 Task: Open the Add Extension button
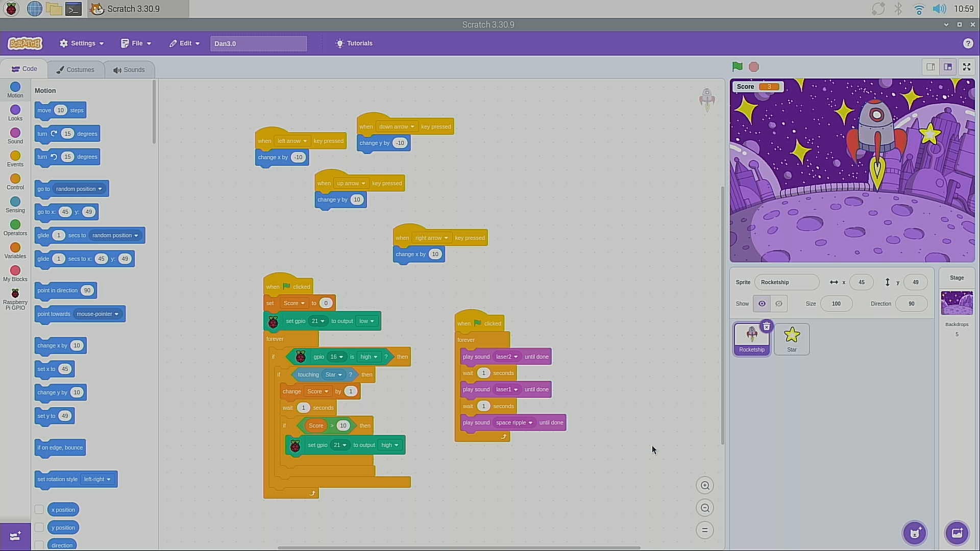point(15,536)
